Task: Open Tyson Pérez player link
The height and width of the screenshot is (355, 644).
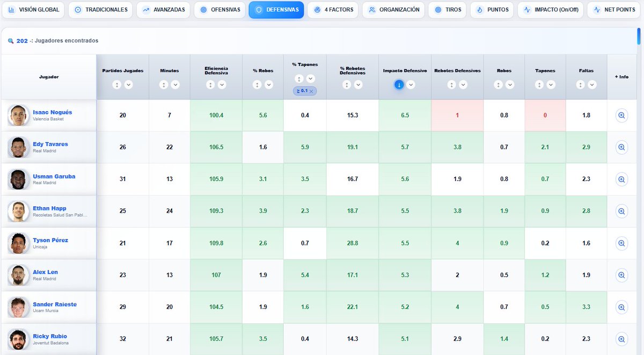Action: tap(50, 240)
